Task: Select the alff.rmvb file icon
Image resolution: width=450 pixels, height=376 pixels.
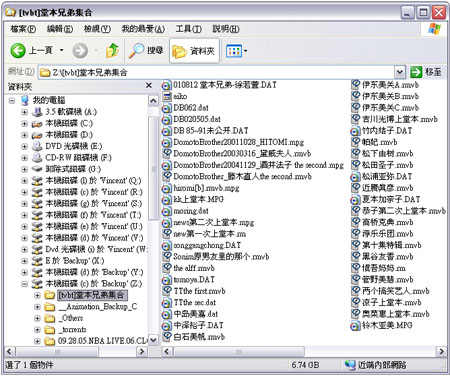Action: tap(166, 268)
